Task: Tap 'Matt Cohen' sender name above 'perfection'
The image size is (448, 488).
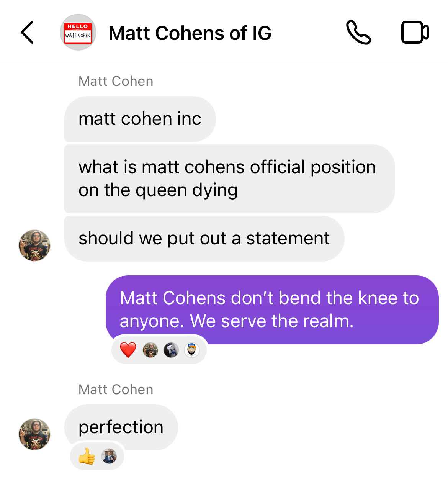Action: (116, 390)
